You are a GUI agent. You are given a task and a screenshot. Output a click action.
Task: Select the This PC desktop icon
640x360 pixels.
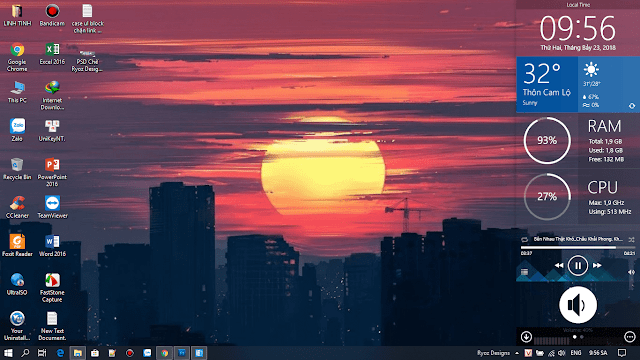pos(17,92)
